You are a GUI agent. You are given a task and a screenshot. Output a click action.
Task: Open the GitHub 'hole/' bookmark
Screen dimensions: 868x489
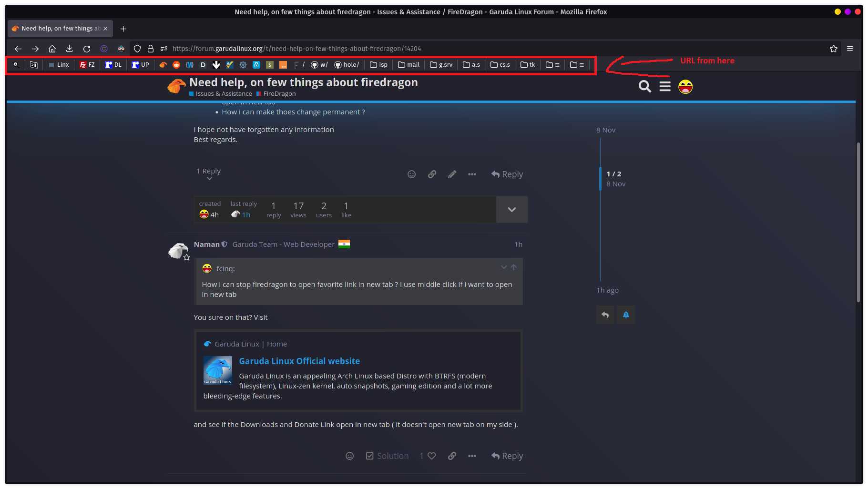coord(347,65)
